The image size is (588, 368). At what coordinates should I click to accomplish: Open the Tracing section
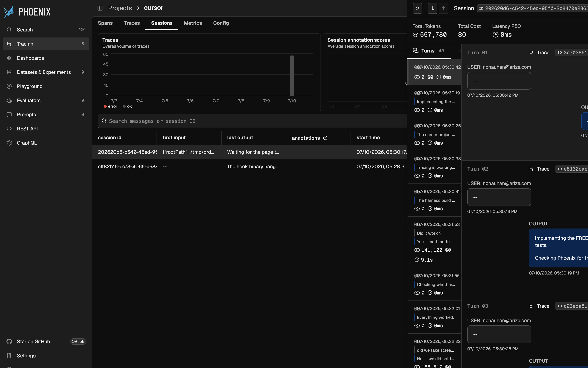tap(46, 44)
